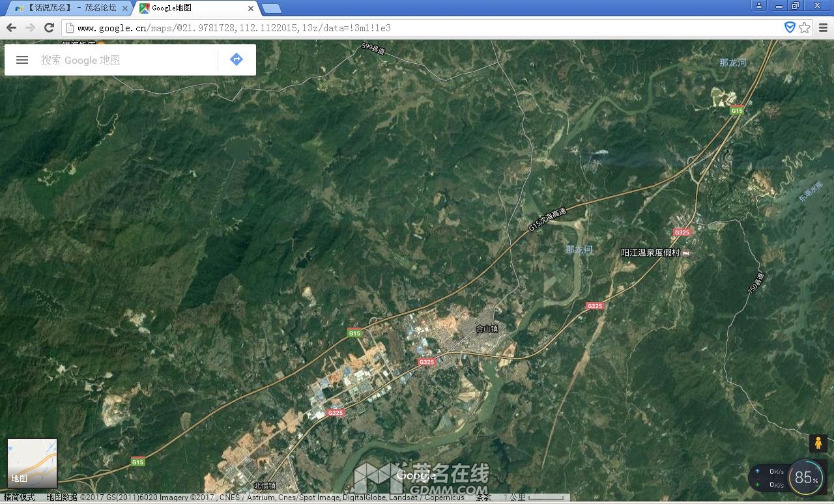Click the 阳江温泉度假村 hotel marker
The height and width of the screenshot is (504, 834).
tap(685, 253)
